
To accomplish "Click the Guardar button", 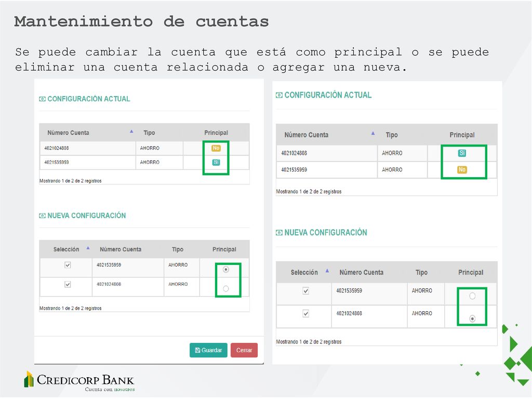I will coord(208,350).
